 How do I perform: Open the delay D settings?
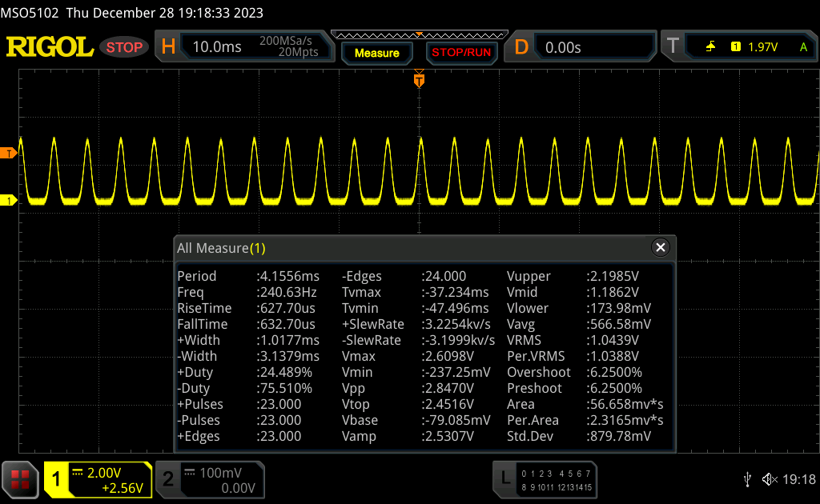(x=521, y=47)
